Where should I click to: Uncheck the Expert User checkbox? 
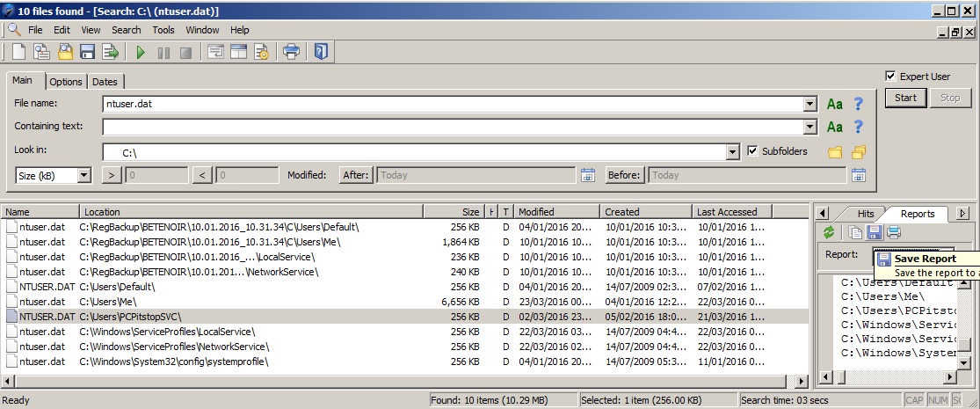click(x=890, y=77)
